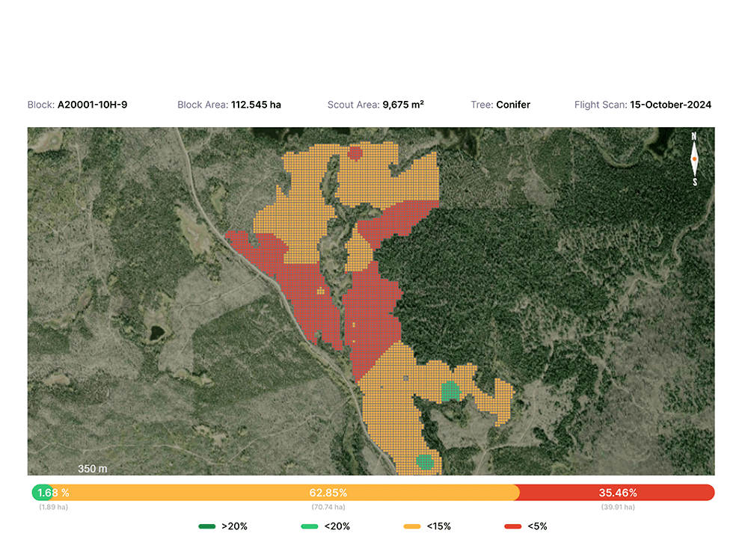The image size is (748, 560).
Task: Click the Flight Scan date 15-October-2024
Action: click(x=670, y=105)
